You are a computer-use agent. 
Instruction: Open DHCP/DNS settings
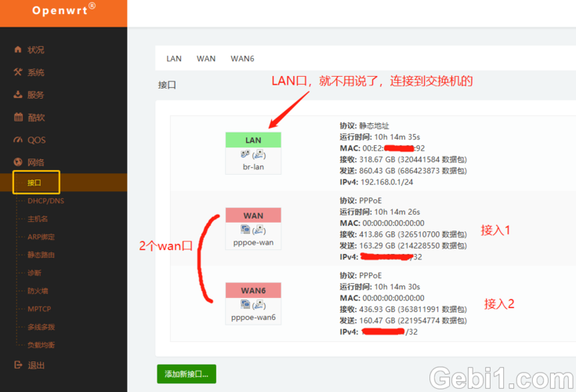pyautogui.click(x=45, y=201)
